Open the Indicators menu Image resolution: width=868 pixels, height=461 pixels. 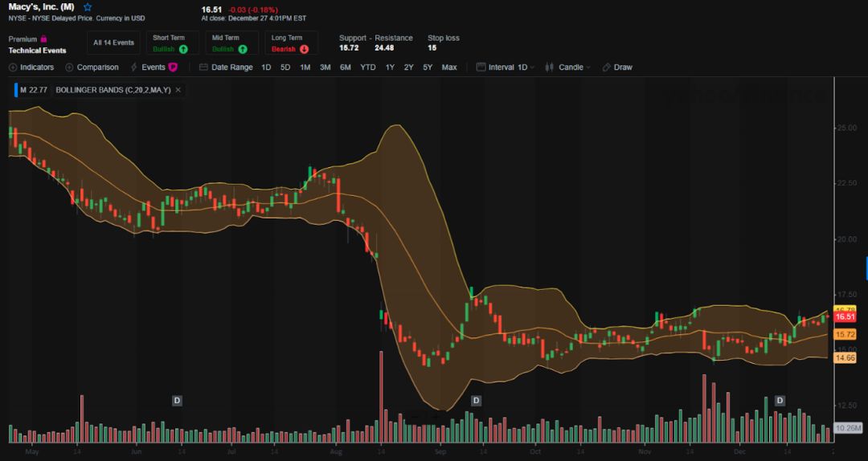31,67
